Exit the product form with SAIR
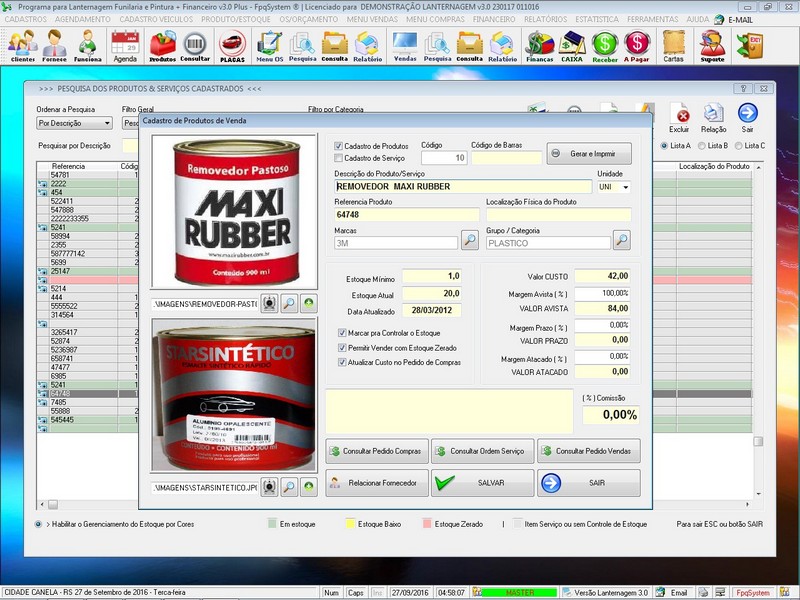The height and width of the screenshot is (600, 800). [x=588, y=483]
